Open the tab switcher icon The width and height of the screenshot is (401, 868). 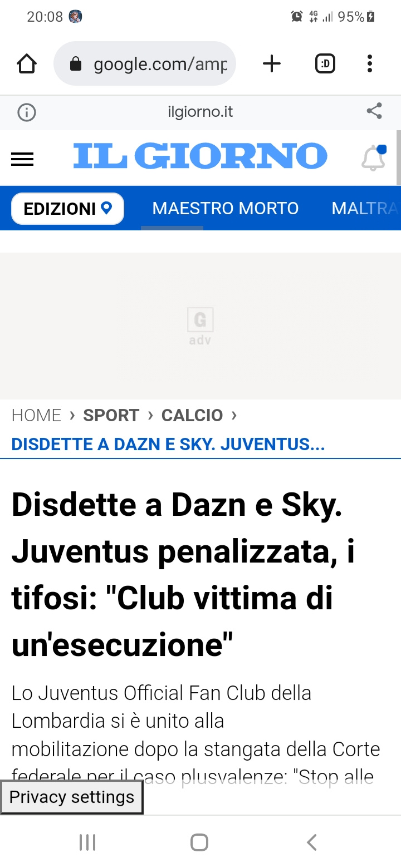[325, 64]
